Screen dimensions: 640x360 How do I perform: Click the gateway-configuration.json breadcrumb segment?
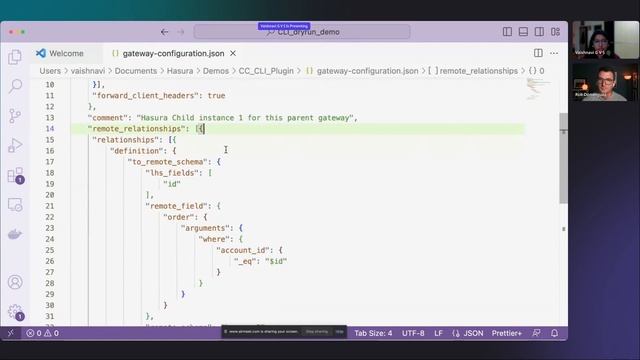tap(362, 71)
